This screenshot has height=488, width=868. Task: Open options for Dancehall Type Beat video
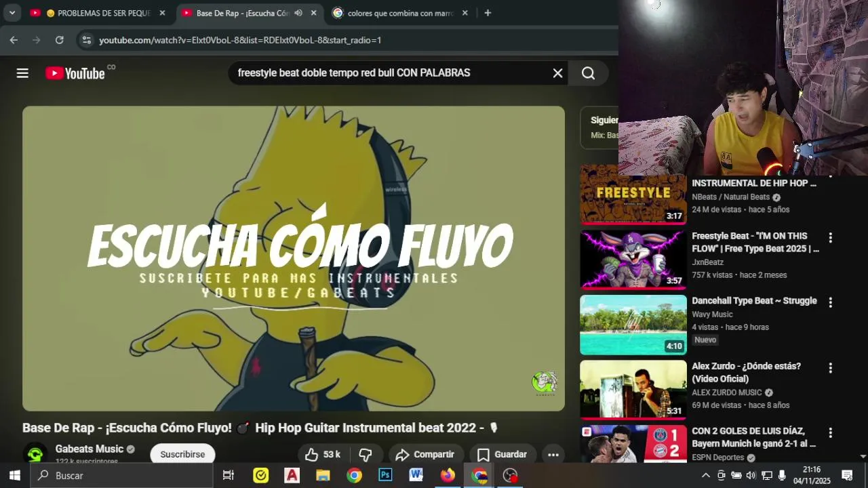pos(830,302)
